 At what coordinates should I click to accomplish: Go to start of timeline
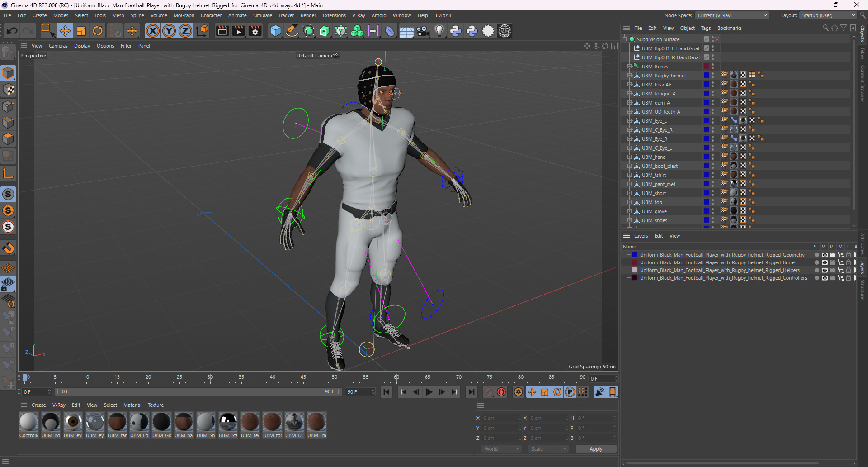(387, 392)
